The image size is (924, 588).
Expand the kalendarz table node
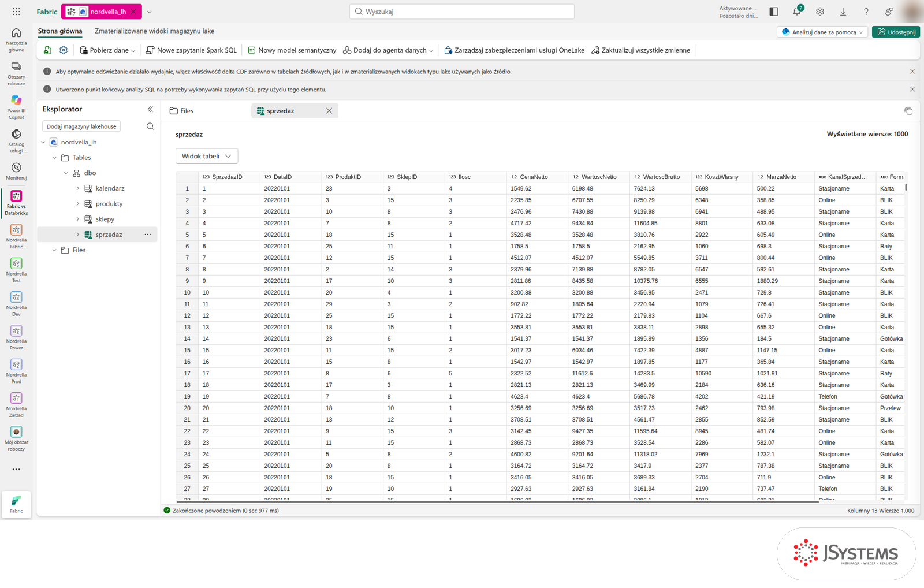(x=78, y=188)
